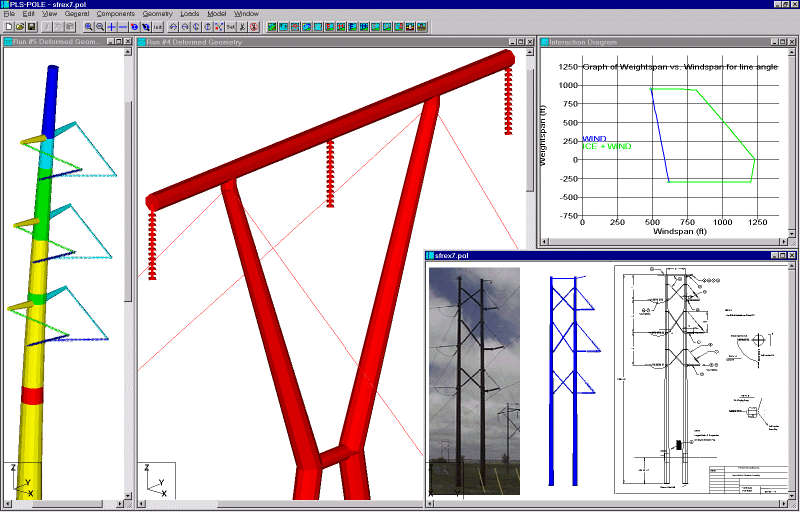Select the zoom out magnifier tool
The width and height of the screenshot is (800, 512).
tap(100, 27)
